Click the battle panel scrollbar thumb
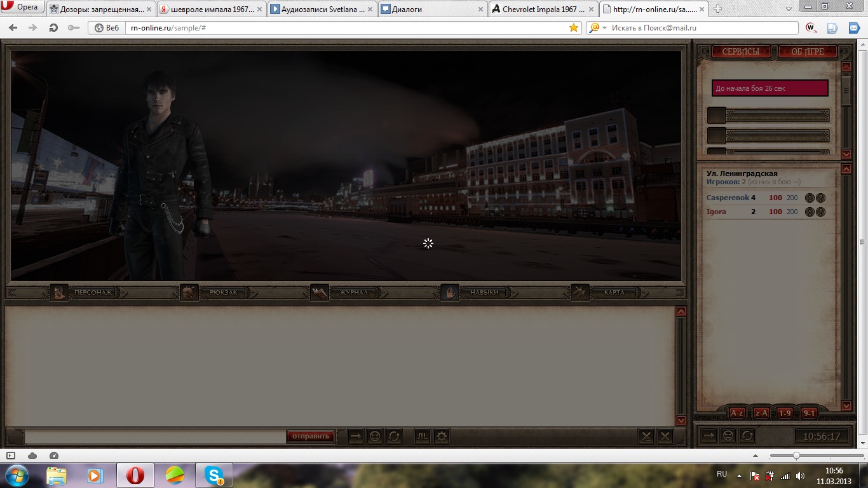The height and width of the screenshot is (488, 868). 846,91
